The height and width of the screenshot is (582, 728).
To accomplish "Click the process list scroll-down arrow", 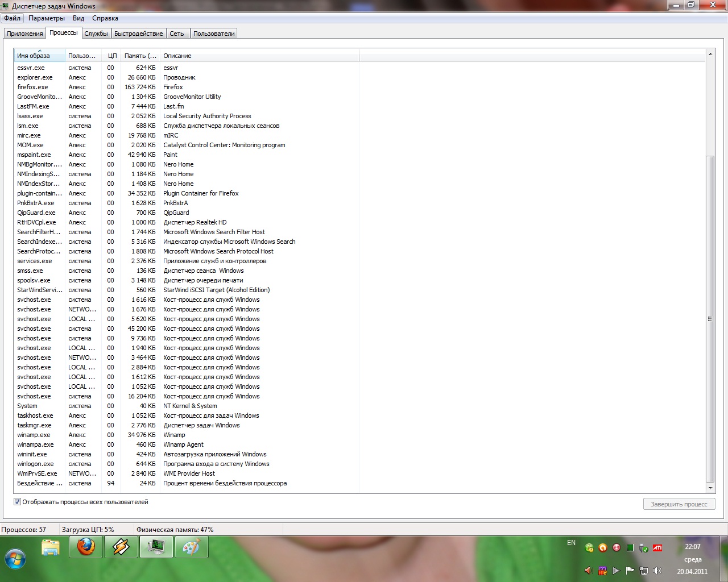I will (710, 488).
